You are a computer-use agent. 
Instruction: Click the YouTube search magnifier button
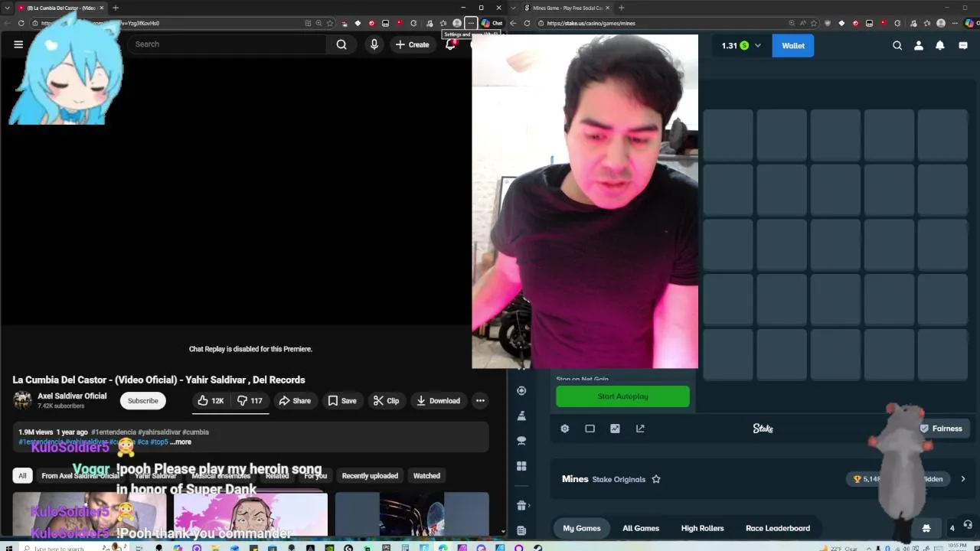click(341, 44)
